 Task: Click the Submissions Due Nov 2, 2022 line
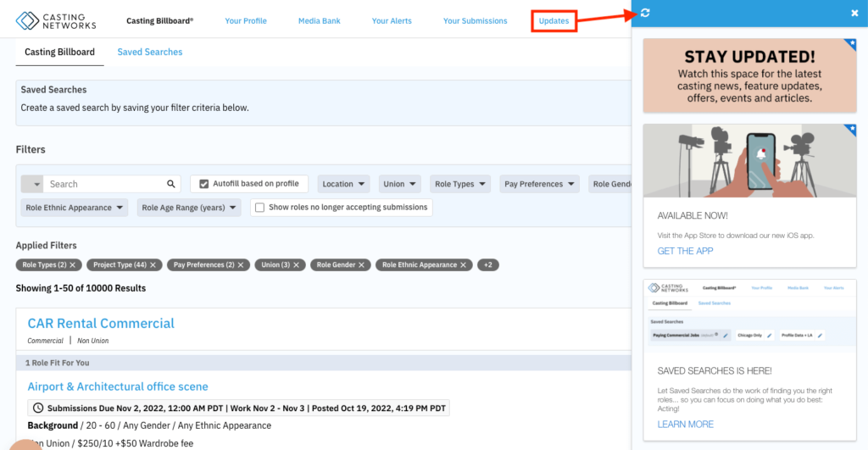pos(238,408)
